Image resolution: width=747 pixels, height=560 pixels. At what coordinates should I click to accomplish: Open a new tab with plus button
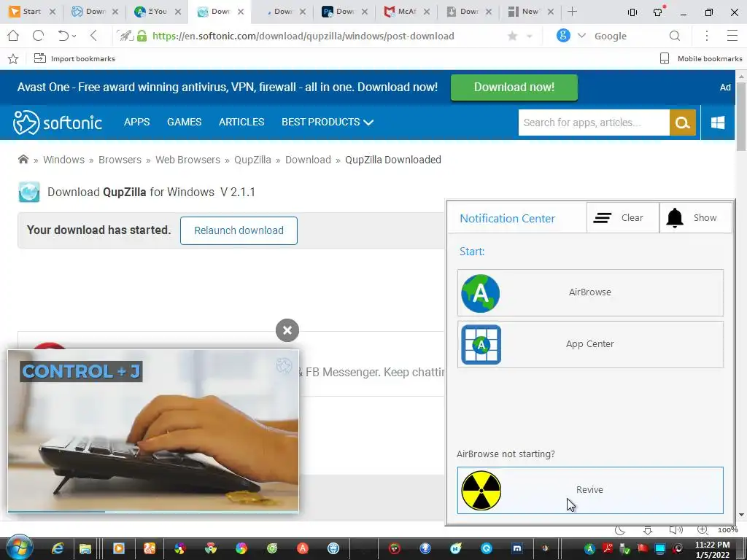572,12
